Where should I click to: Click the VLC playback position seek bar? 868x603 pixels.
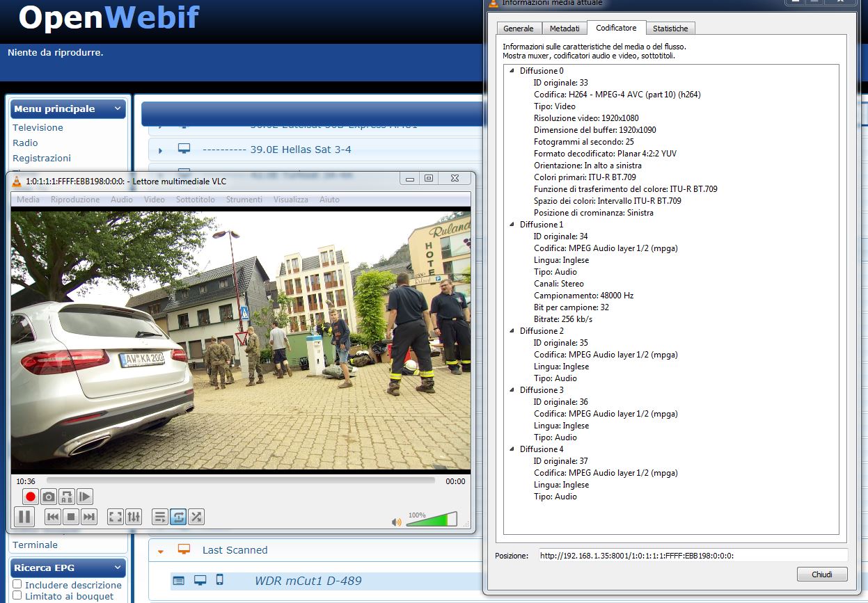click(241, 481)
